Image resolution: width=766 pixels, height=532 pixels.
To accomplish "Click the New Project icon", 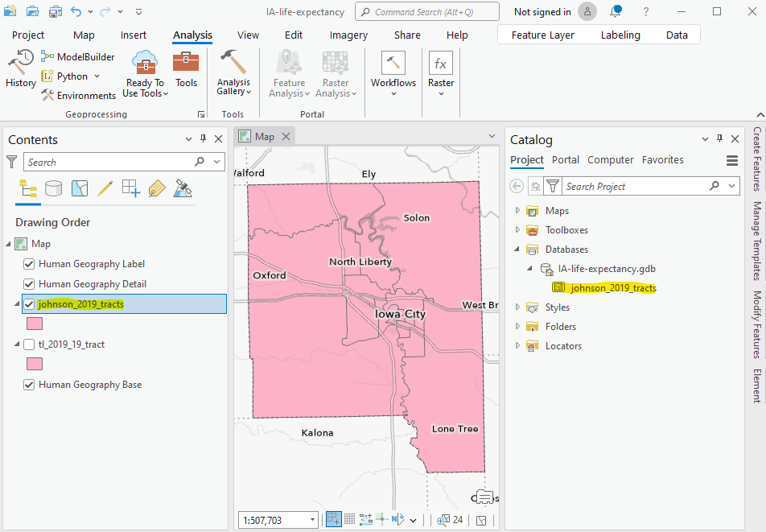I will pyautogui.click(x=10, y=11).
